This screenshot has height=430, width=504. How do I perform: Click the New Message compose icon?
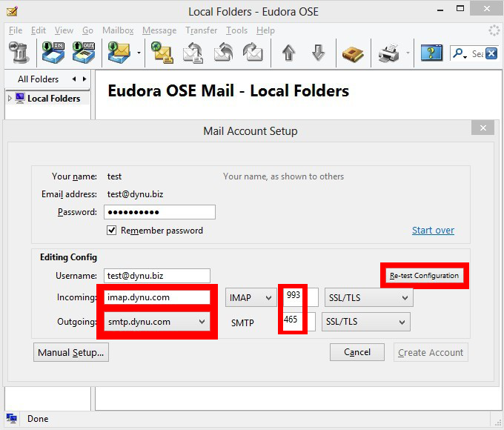pyautogui.click(x=162, y=53)
